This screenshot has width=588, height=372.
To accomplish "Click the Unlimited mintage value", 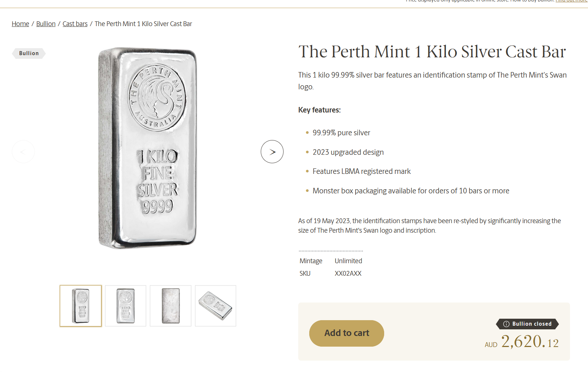I will pos(348,261).
